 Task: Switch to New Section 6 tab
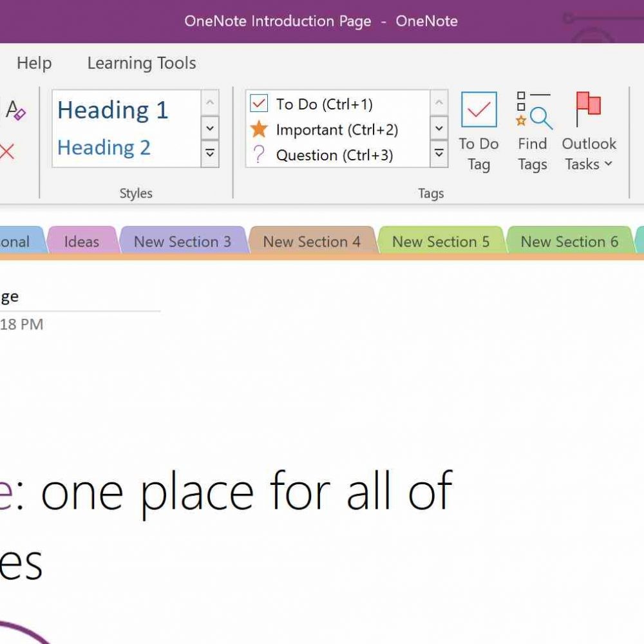569,241
